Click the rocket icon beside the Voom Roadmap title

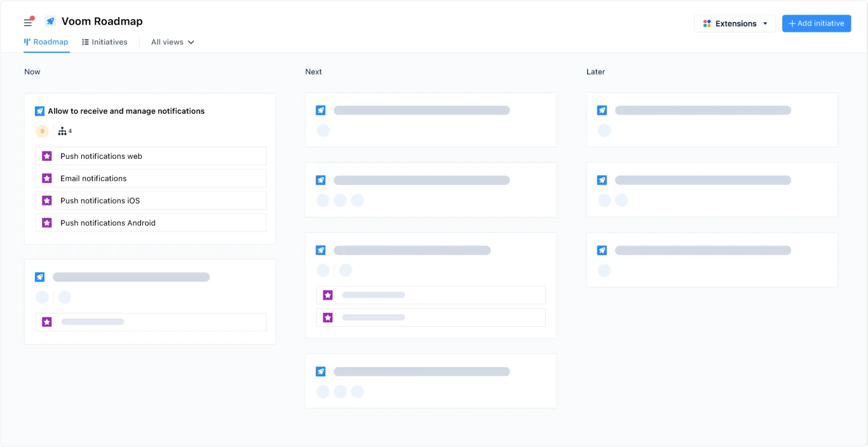[x=50, y=21]
